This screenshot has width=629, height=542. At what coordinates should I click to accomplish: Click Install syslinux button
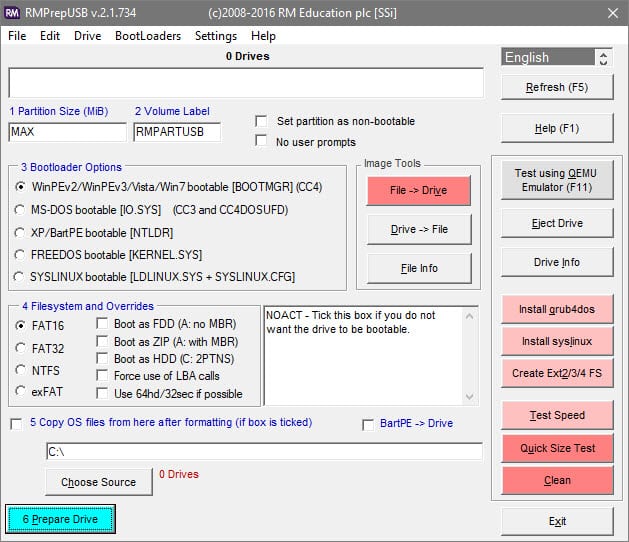click(x=557, y=341)
